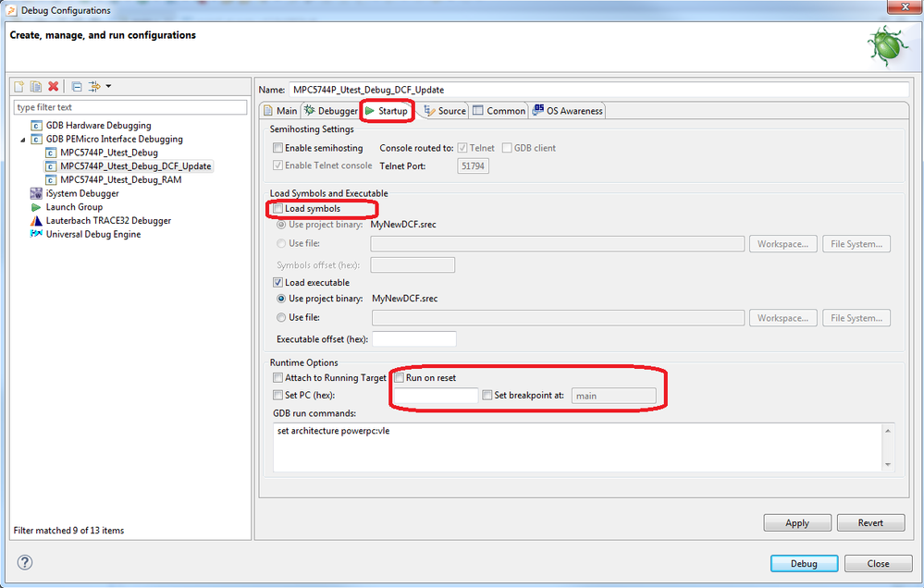This screenshot has height=588, width=924.
Task: Enable Run on reset checkbox
Action: coord(399,377)
